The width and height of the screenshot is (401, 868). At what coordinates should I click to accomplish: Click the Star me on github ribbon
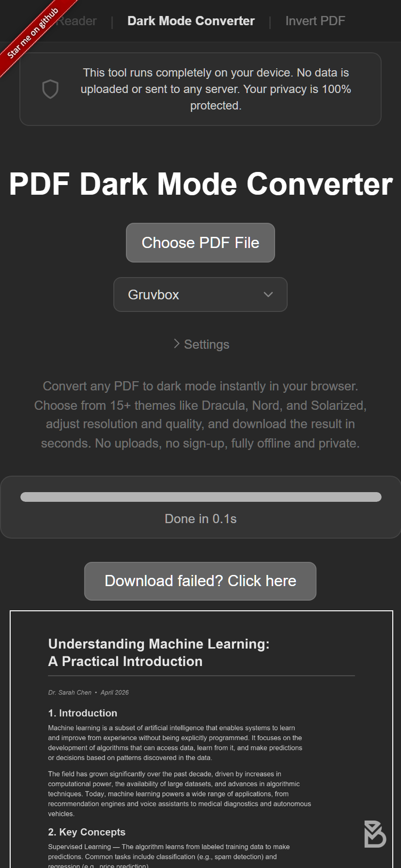(x=33, y=33)
